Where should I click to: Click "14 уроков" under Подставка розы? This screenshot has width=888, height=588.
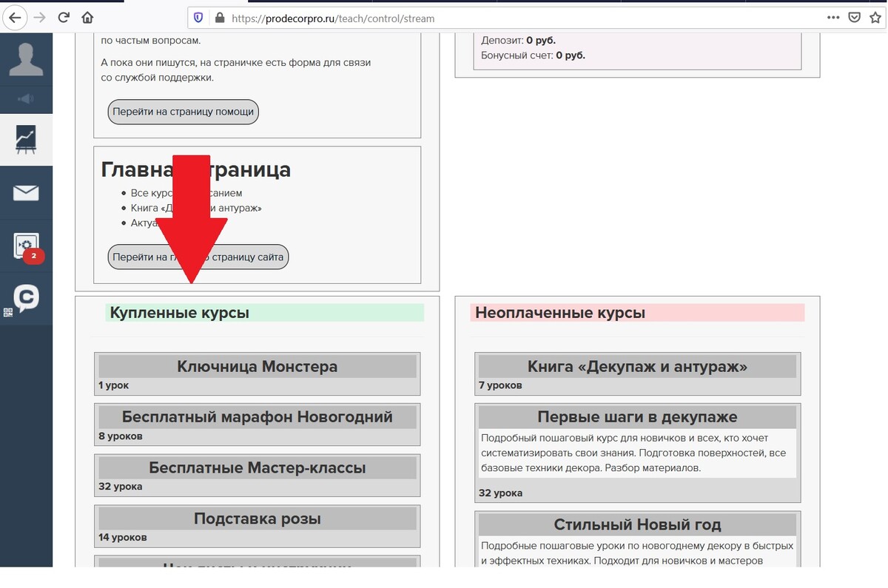(123, 537)
